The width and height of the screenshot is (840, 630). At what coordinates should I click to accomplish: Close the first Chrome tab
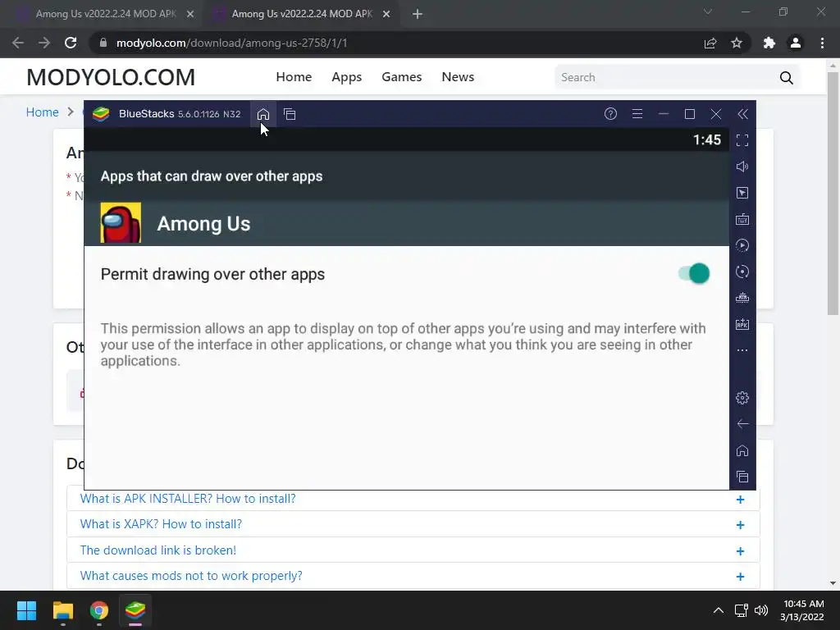(190, 15)
